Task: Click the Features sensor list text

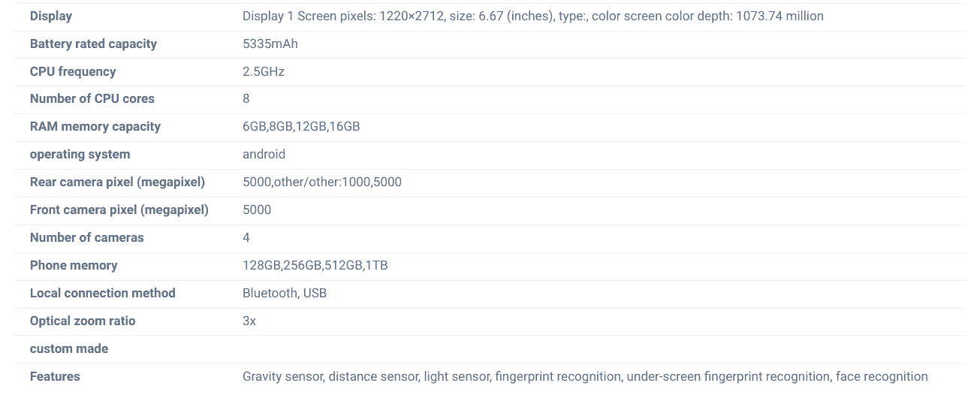Action: point(584,376)
